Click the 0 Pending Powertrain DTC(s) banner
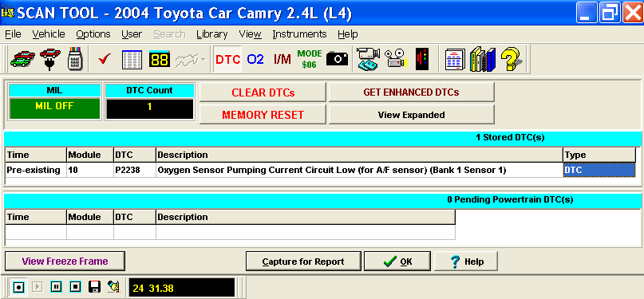Screen dimensions: 644x299 (x=322, y=200)
